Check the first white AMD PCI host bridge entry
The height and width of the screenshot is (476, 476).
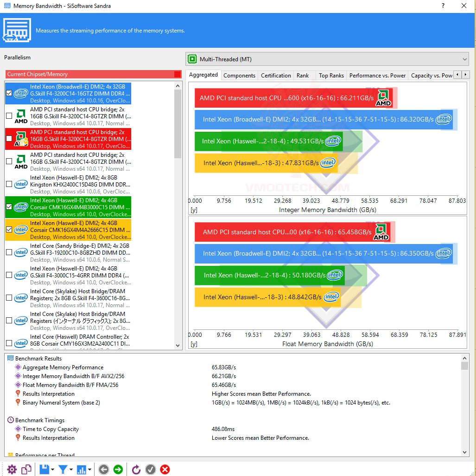[x=9, y=116]
